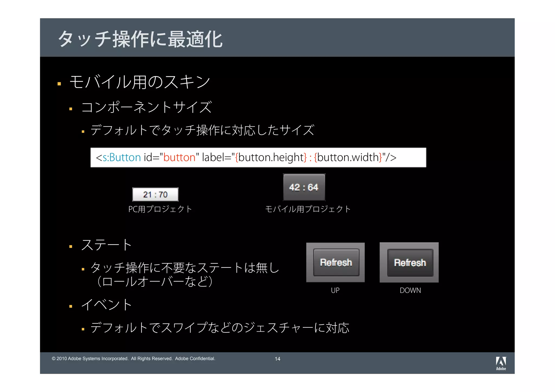Click the slide title タッチ操作に最適化
Screen dimensions: 555x392
pyautogui.click(x=140, y=39)
